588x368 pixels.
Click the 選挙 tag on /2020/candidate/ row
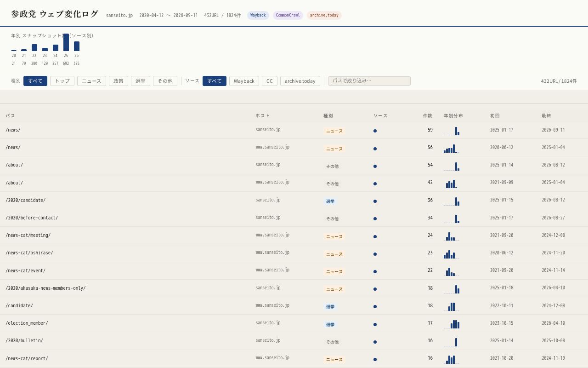[x=330, y=201]
